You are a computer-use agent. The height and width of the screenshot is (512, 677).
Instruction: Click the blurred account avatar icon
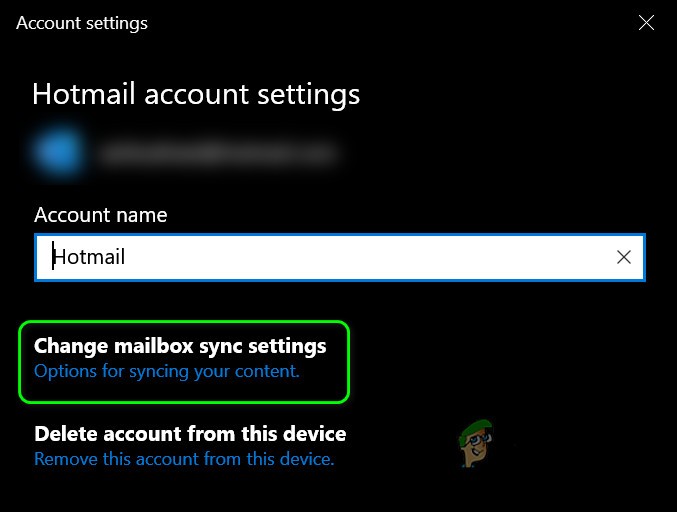[57, 152]
